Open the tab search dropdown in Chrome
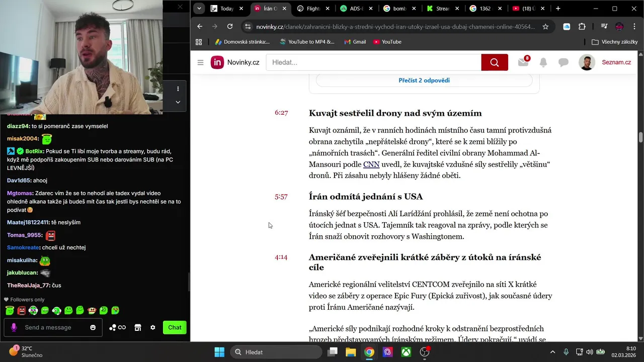This screenshot has width=644, height=362. click(x=199, y=9)
